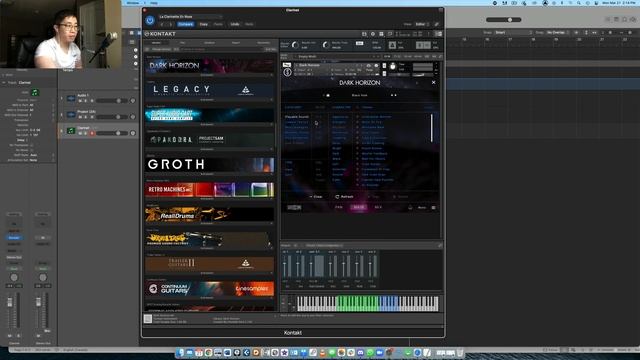Click a green key on Kontakt keyboard
This screenshot has width=640, height=360.
pyautogui.click(x=358, y=303)
